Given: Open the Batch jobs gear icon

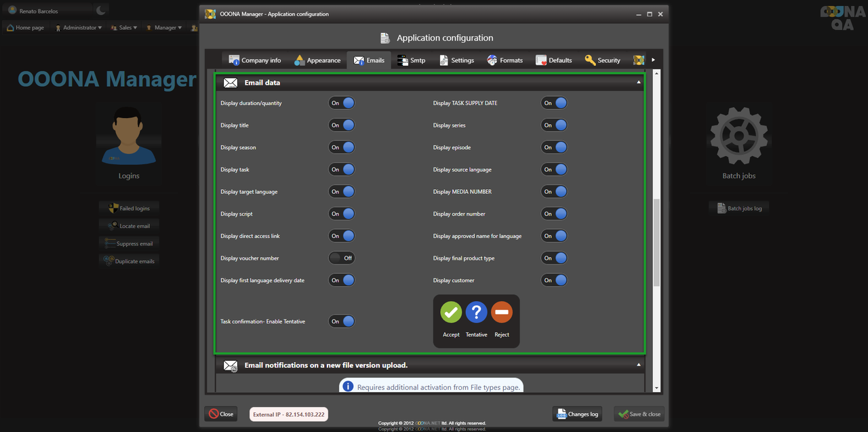Looking at the screenshot, I should point(738,136).
